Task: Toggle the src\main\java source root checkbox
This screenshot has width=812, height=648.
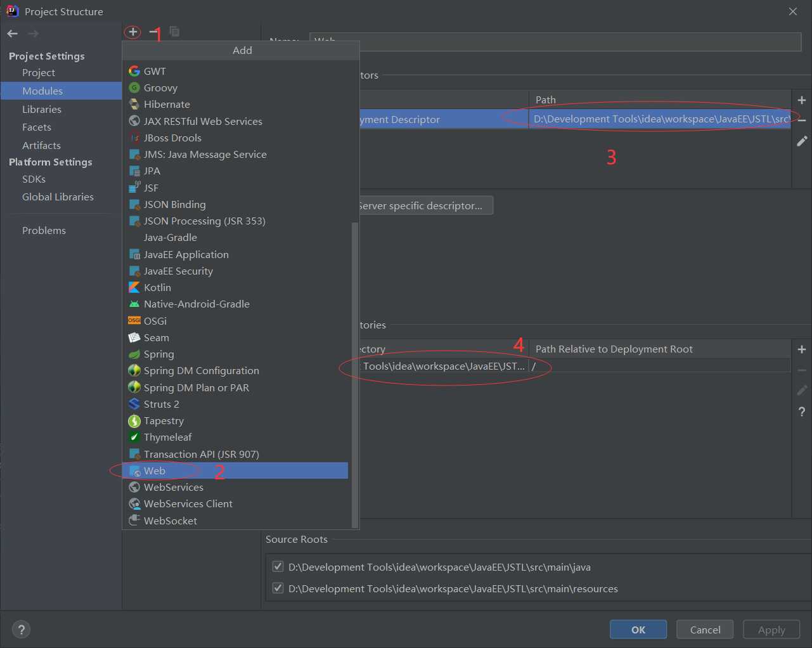Action: point(278,566)
